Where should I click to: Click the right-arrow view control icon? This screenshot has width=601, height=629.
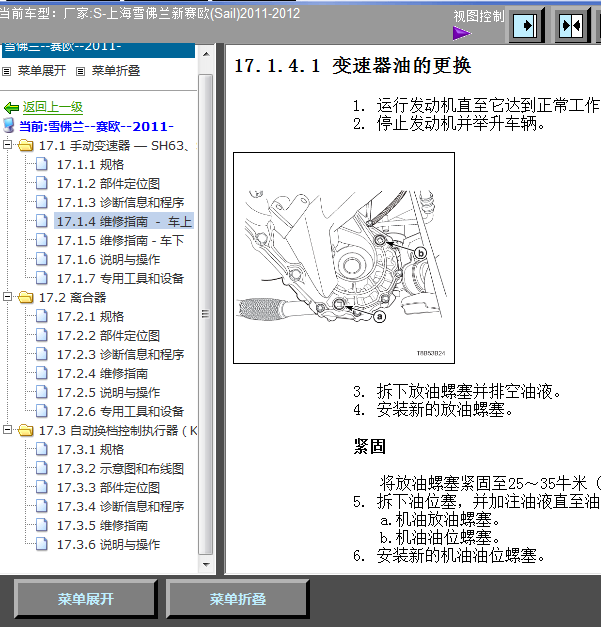526,26
